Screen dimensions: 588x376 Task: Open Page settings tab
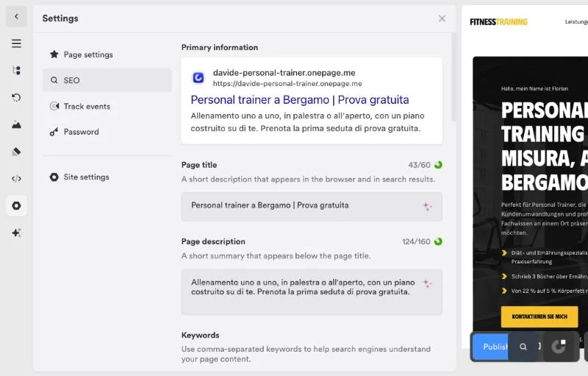pyautogui.click(x=107, y=54)
